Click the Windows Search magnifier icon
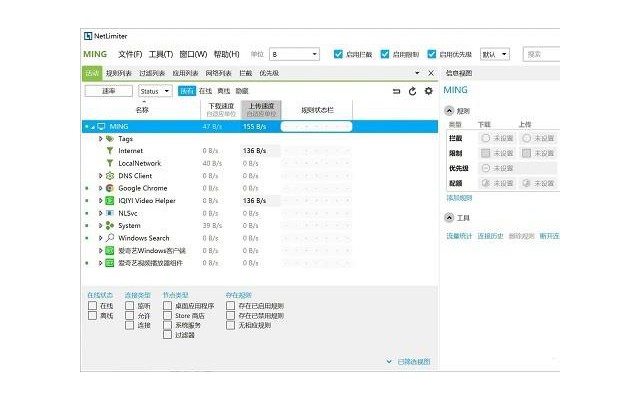This screenshot has height=400, width=640. 109,238
